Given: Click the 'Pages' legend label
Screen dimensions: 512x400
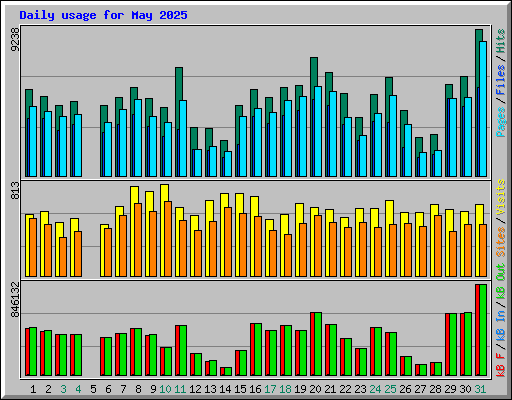Looking at the screenshot, I should tap(501, 122).
